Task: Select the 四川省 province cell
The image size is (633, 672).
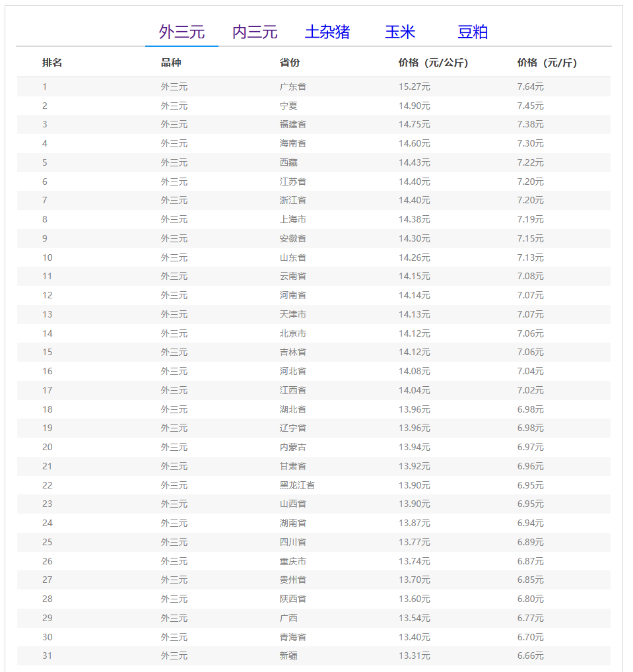Action: (x=293, y=542)
